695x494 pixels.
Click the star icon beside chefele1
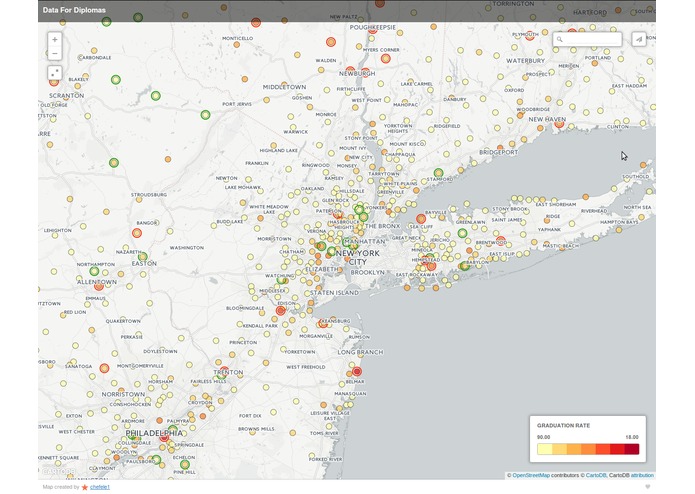pos(85,487)
